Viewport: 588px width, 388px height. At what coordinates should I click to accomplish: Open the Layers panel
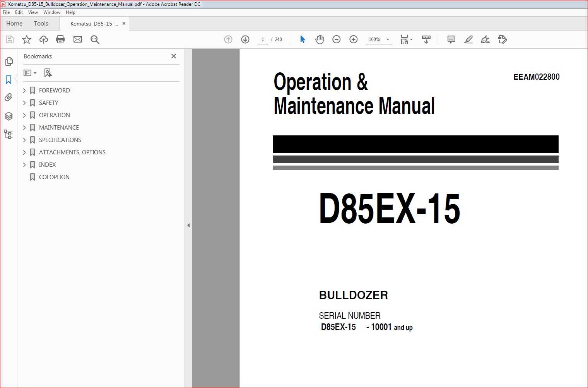click(9, 116)
